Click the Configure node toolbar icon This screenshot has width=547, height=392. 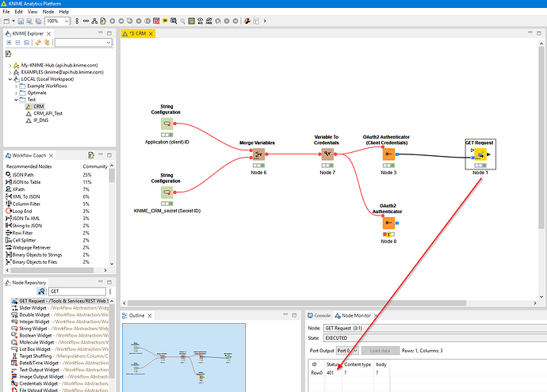[x=103, y=21]
